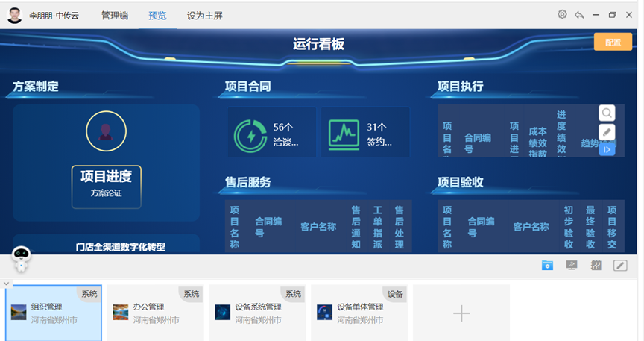Image resolution: width=644 pixels, height=341 pixels.
Task: Click the floating pencil edit icon
Action: (x=607, y=132)
